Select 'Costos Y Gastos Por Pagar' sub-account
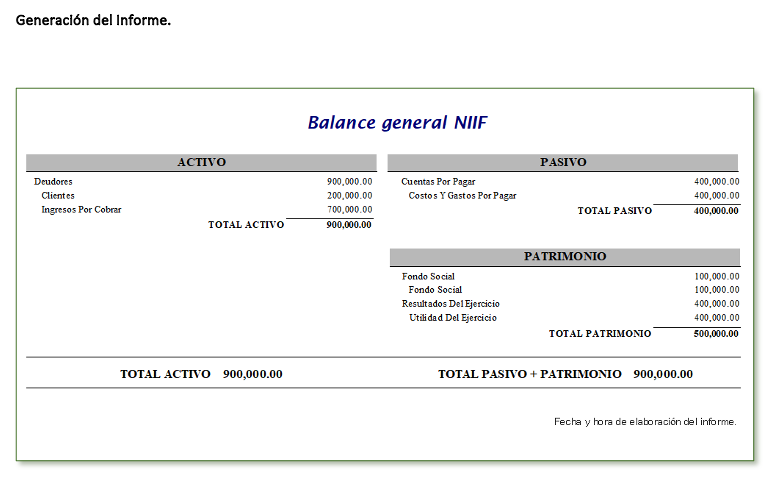This screenshot has height=483, width=771. [x=462, y=196]
